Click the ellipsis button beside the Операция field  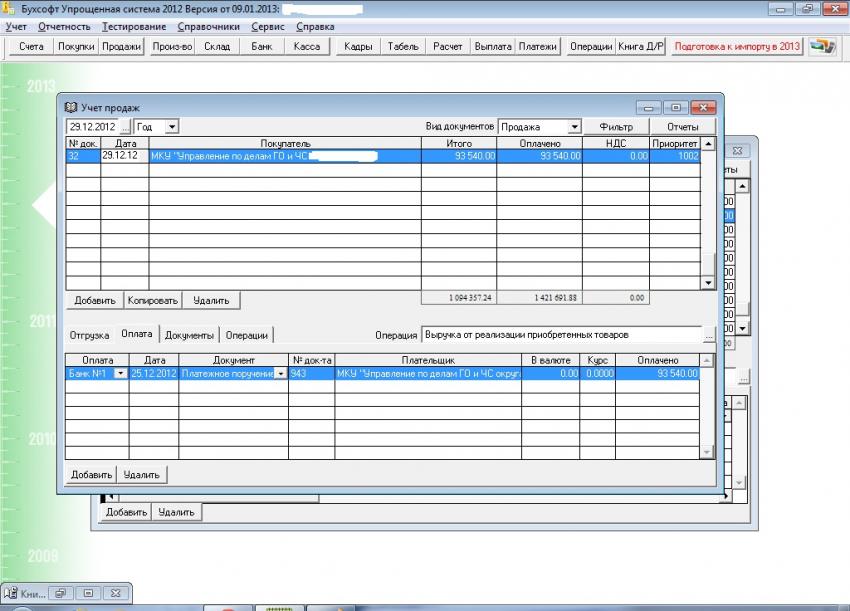[x=709, y=335]
